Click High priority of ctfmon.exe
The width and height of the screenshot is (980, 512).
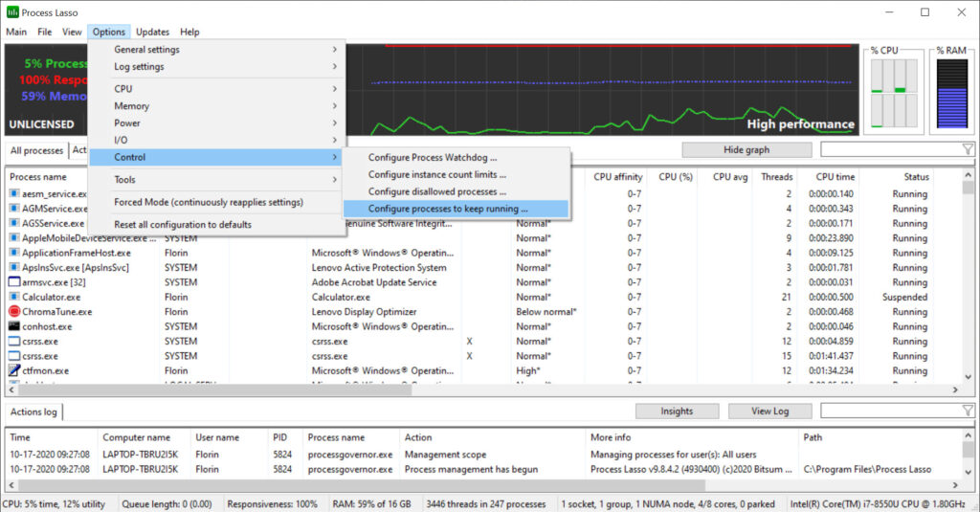(528, 370)
